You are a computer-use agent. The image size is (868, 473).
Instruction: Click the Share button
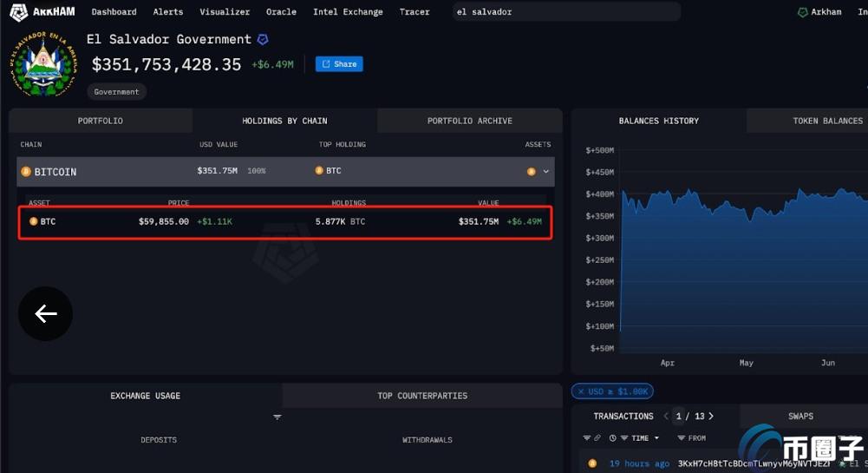click(339, 64)
